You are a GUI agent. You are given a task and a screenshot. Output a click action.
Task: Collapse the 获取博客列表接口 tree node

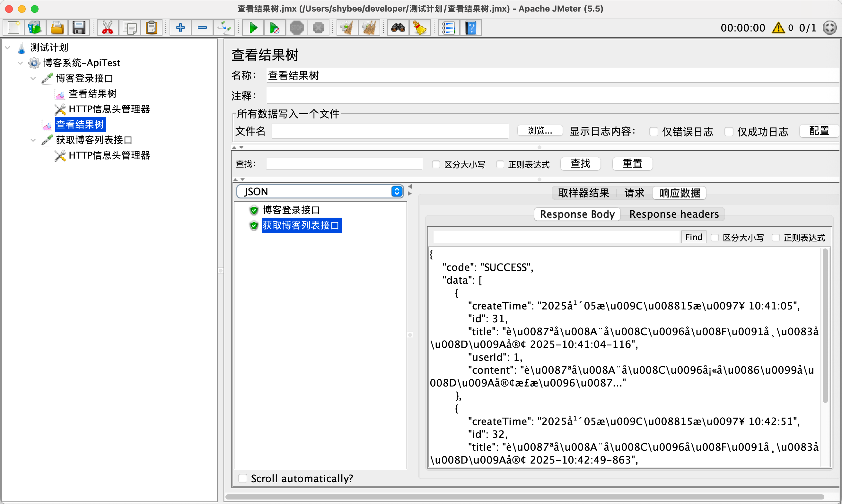click(33, 140)
